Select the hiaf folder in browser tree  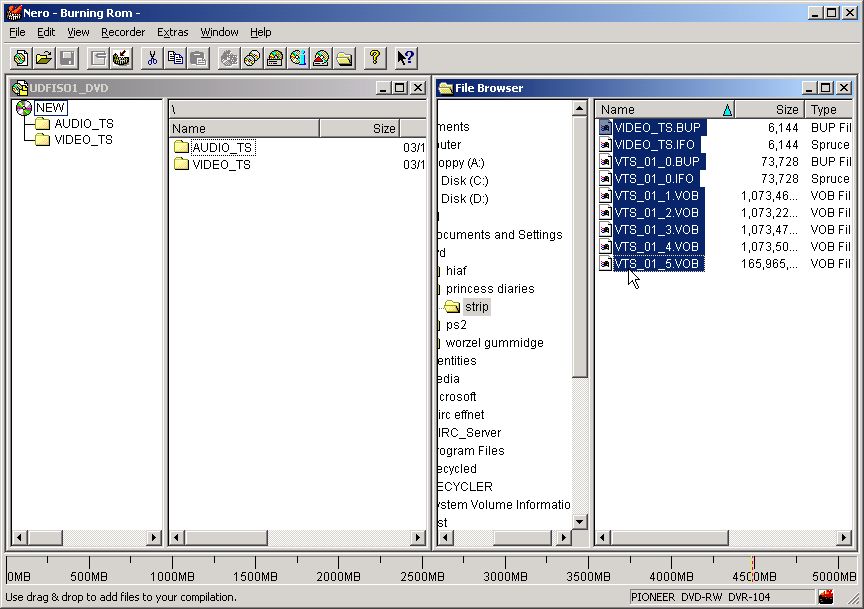[456, 271]
